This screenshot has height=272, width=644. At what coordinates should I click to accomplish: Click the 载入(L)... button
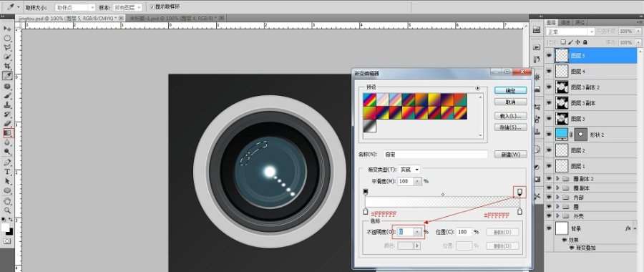pos(510,116)
